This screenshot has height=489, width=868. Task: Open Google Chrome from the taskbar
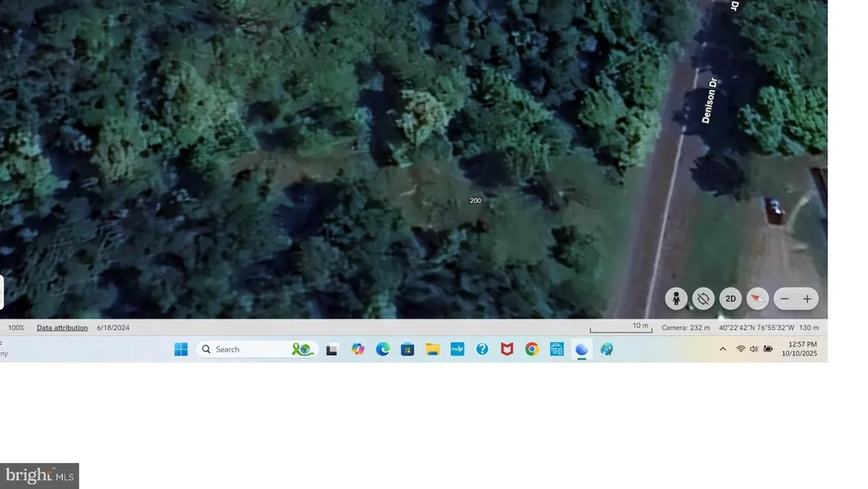pos(532,350)
